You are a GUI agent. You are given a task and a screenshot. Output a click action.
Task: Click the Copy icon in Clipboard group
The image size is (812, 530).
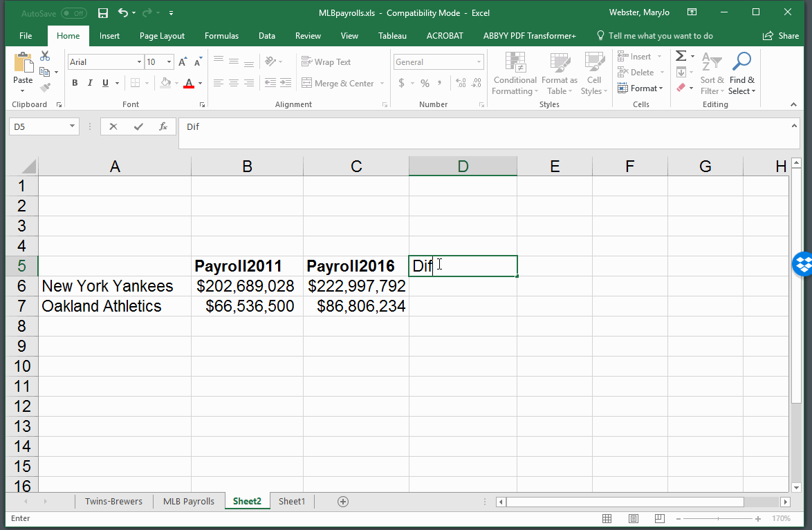[x=45, y=72]
